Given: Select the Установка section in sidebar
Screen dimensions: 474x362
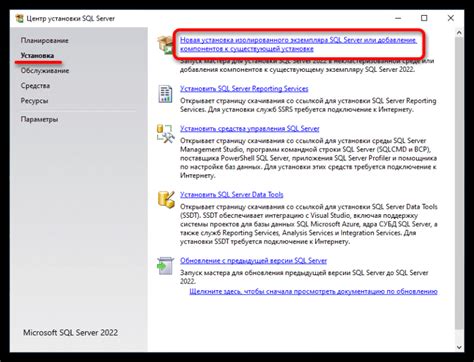Looking at the screenshot, I should coord(37,55).
